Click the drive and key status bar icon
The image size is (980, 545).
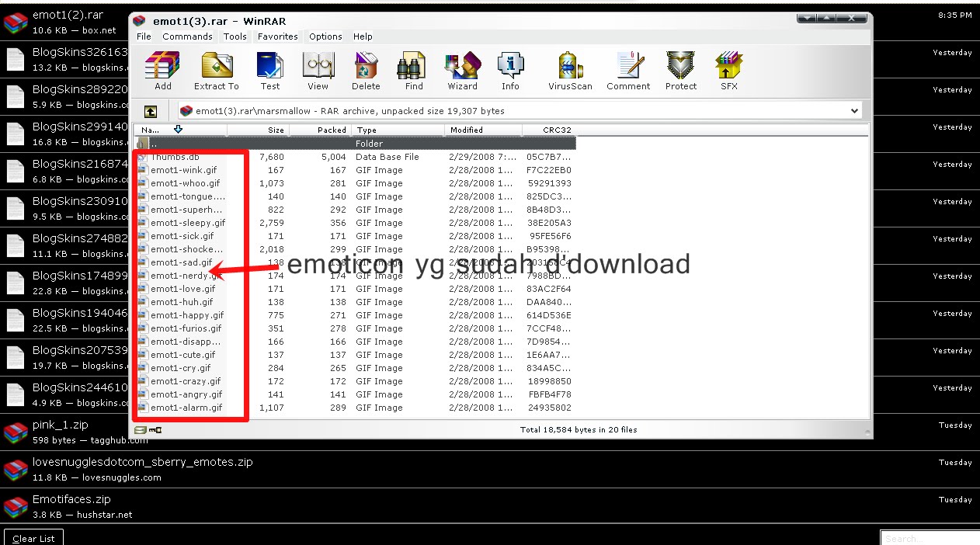click(x=148, y=429)
